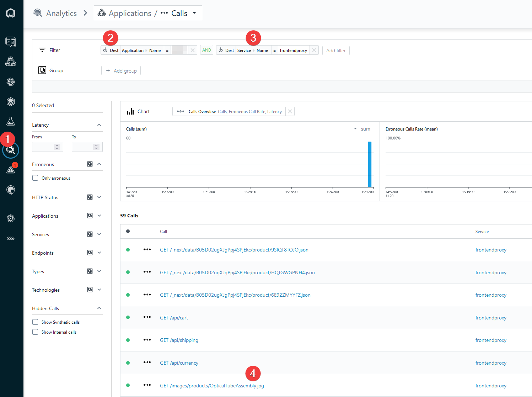Click the Endpoints group-by icon
532x397 pixels.
(90, 253)
